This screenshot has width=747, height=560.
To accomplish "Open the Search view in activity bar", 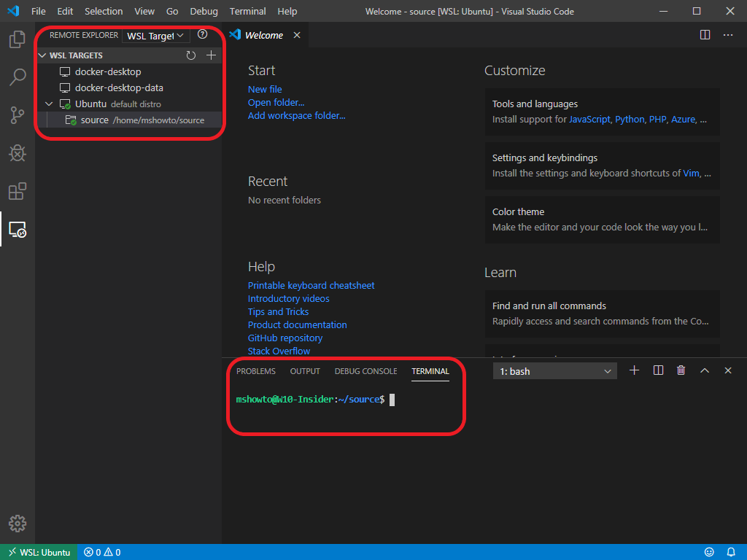I will tap(18, 77).
